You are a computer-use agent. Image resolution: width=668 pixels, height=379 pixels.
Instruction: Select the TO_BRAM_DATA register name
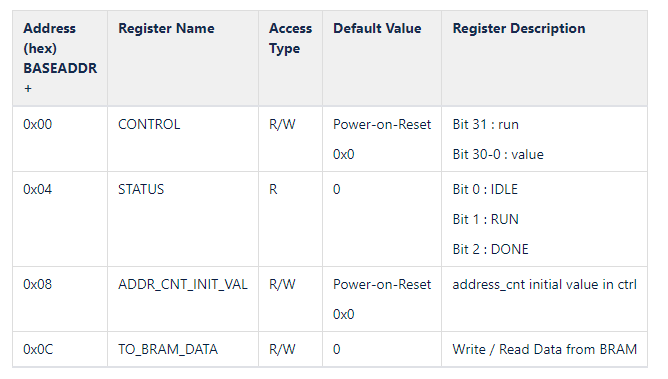pos(168,350)
